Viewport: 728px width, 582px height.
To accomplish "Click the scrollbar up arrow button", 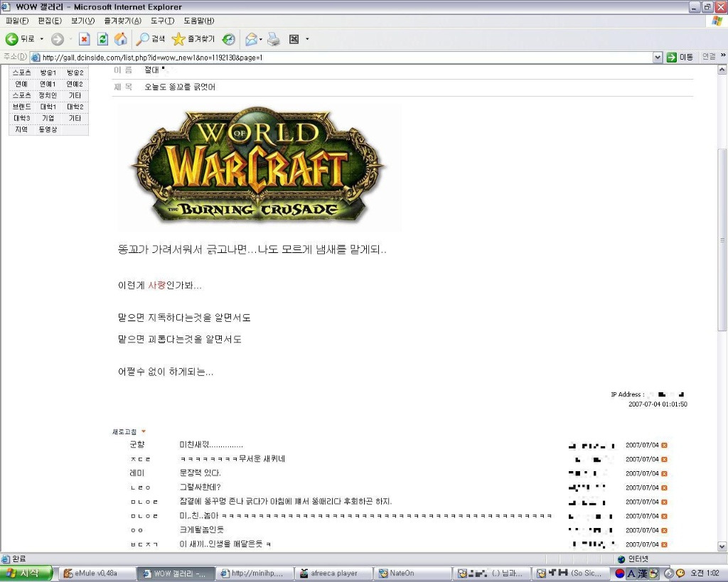I will (x=722, y=70).
